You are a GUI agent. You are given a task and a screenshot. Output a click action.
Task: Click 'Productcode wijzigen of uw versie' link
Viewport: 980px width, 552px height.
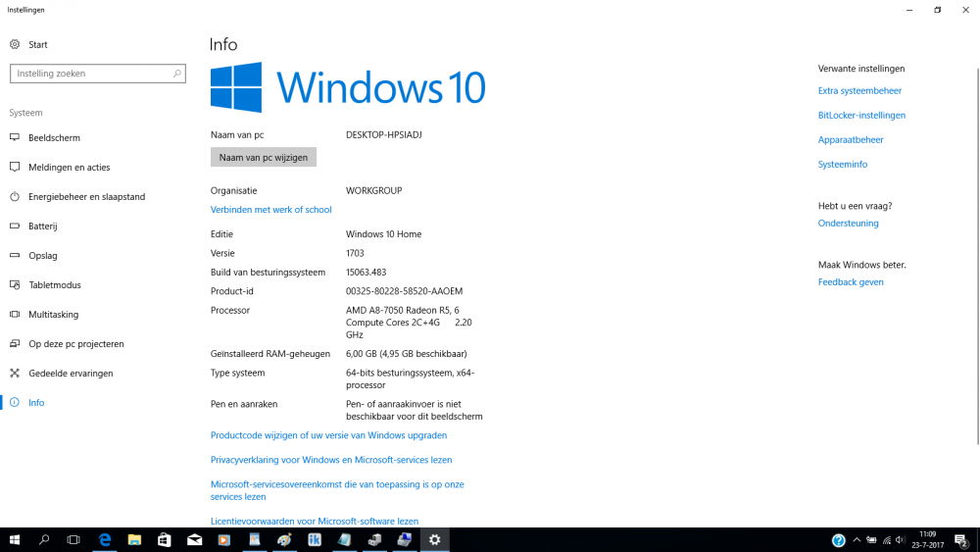[328, 435]
